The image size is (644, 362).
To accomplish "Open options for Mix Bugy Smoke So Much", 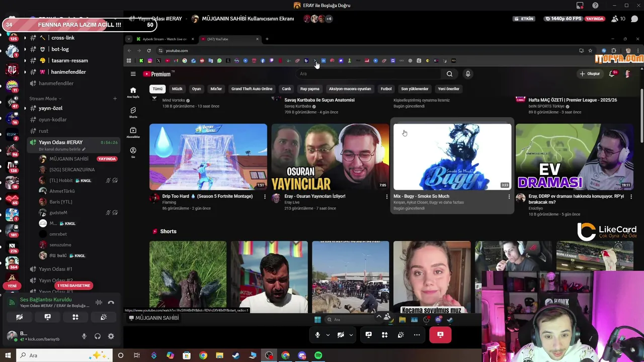I will click(509, 197).
